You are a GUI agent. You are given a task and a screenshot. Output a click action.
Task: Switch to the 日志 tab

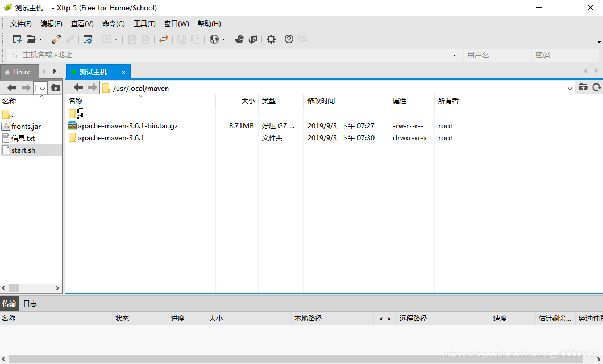point(30,303)
